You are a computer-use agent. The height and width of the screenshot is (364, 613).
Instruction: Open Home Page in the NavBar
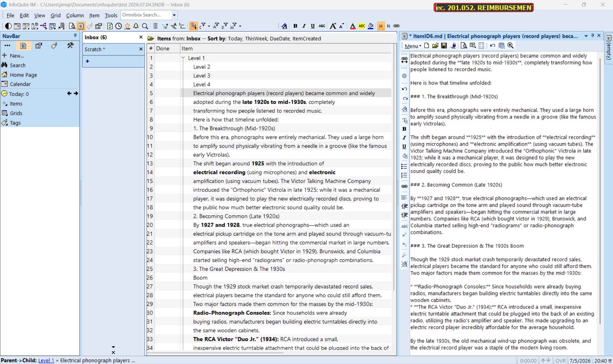pyautogui.click(x=23, y=75)
